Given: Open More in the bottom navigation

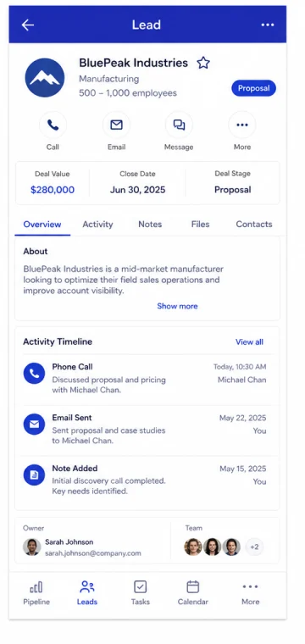Looking at the screenshot, I should click(251, 593).
